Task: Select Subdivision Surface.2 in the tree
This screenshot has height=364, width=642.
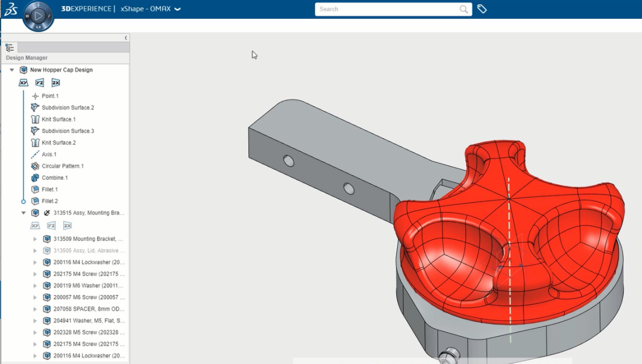Action: (67, 108)
